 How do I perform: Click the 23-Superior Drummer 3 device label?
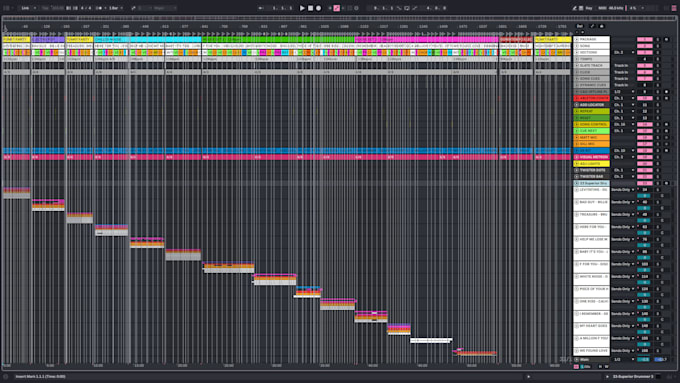coord(633,376)
